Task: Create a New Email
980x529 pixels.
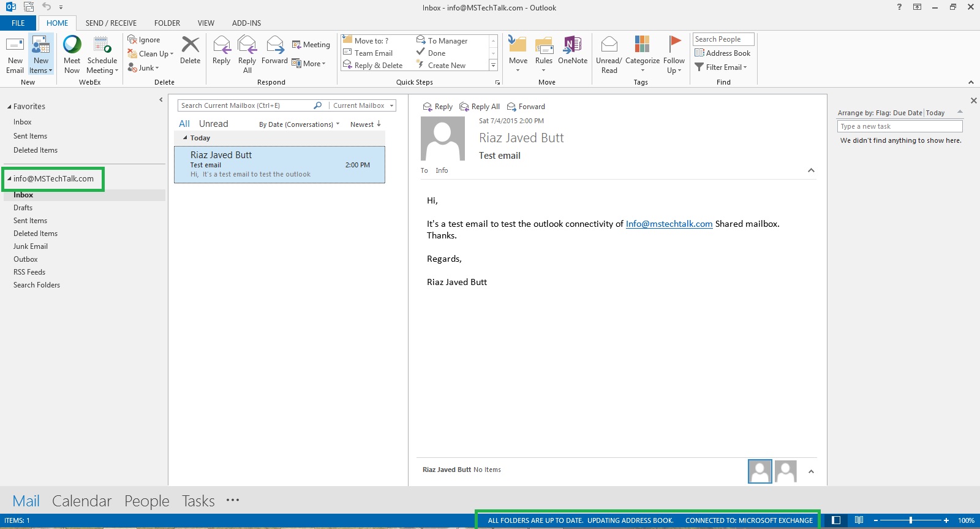Action: click(x=15, y=55)
